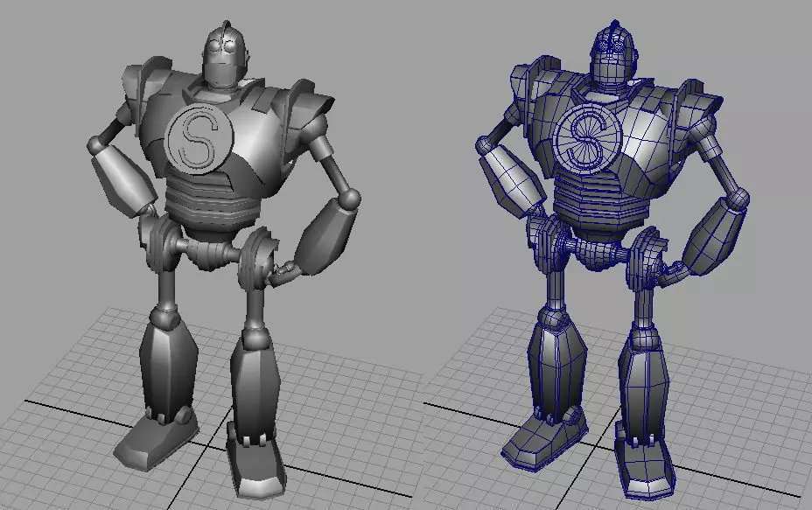Select the wireframe robot's pelvis joint
This screenshot has width=812, height=510.
[598, 254]
